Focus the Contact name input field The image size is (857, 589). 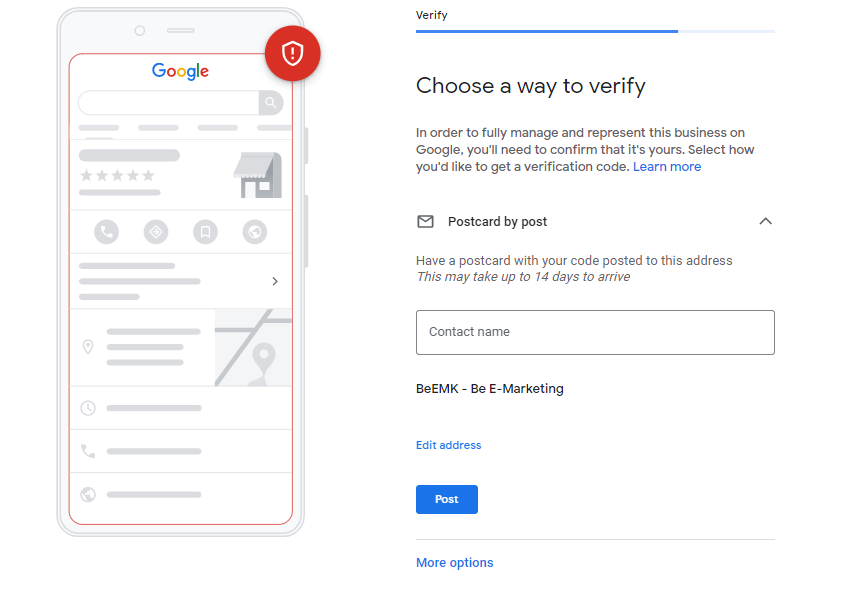pos(595,332)
